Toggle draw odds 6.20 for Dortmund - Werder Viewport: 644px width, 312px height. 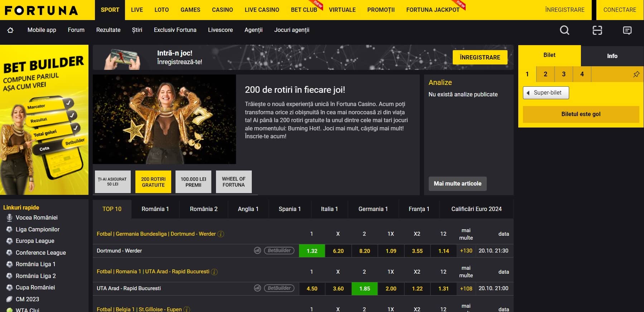pos(338,251)
